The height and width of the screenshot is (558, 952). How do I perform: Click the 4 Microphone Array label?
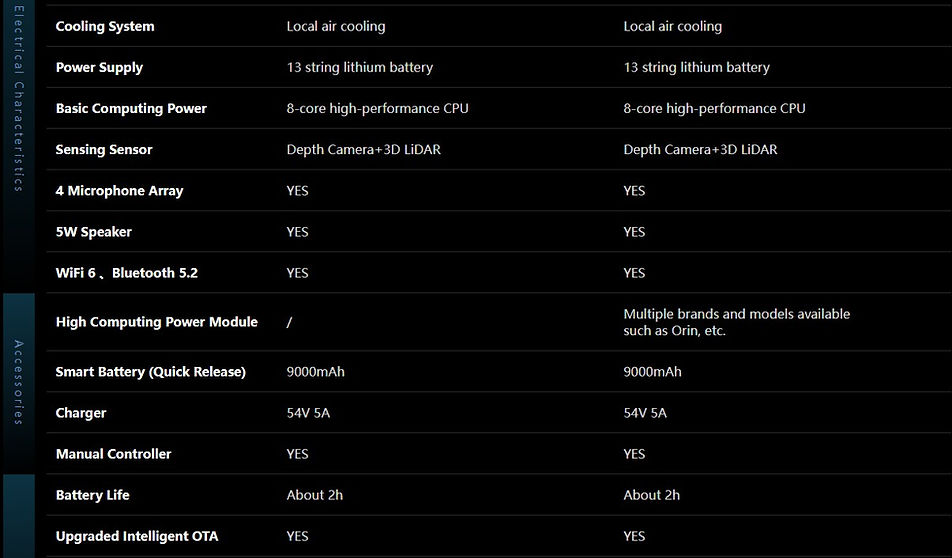(120, 191)
